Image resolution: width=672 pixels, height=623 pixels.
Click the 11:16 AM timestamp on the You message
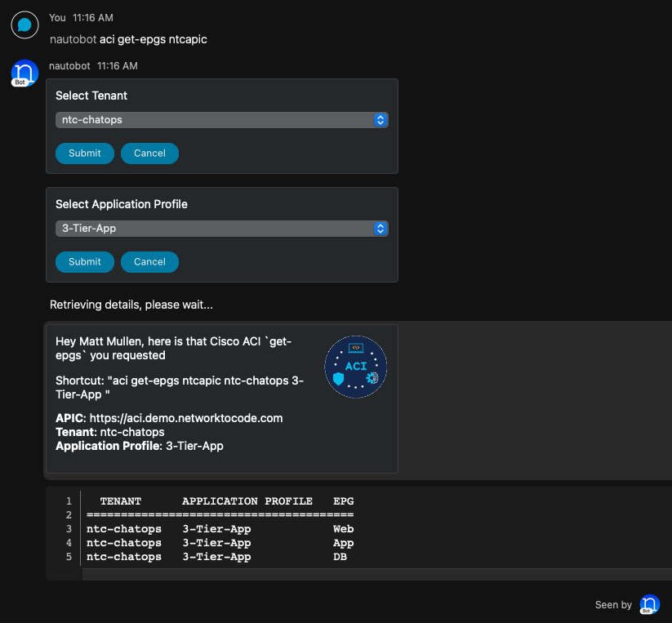[93, 17]
